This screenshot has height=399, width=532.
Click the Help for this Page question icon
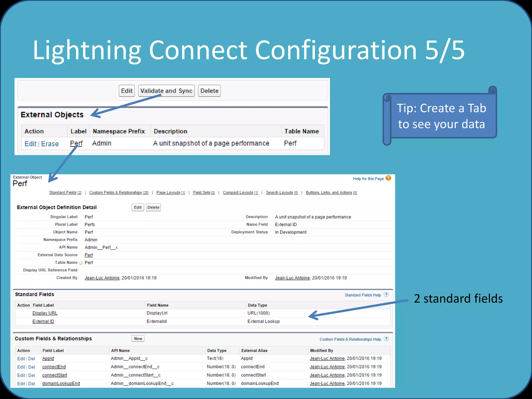(x=388, y=178)
